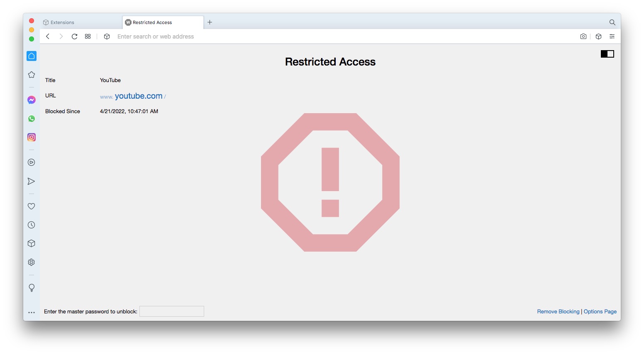644x354 pixels.
Task: Open My Flow send icon in sidebar
Action: [32, 181]
